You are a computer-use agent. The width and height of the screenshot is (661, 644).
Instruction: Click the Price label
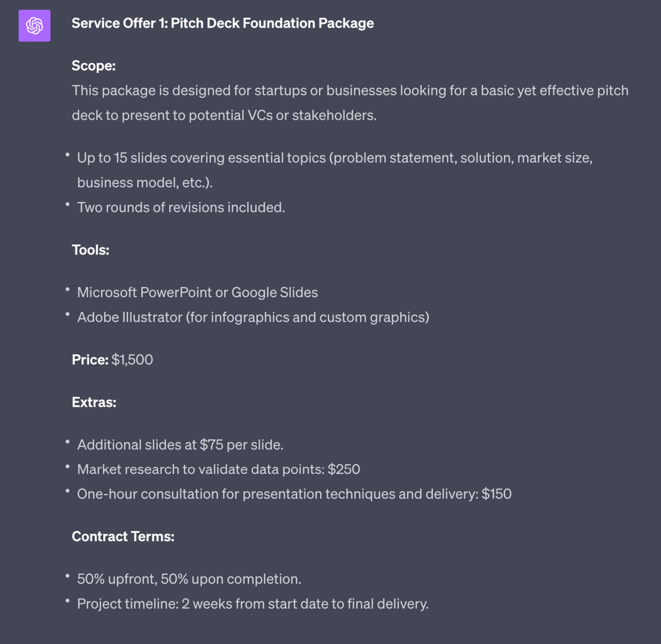90,360
